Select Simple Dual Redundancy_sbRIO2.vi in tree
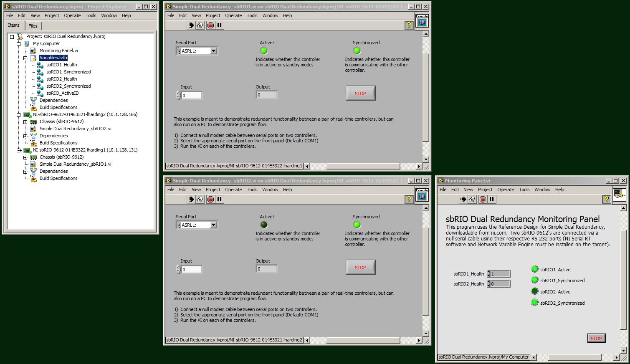The width and height of the screenshot is (630, 364). click(76, 129)
